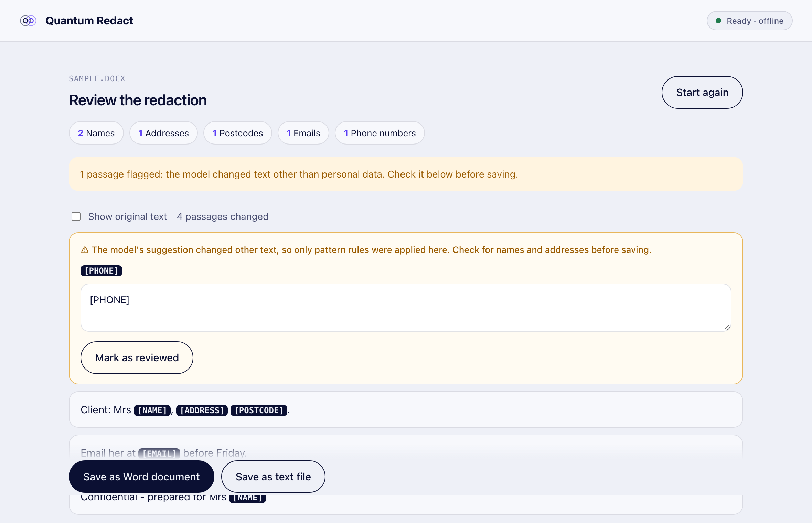Toggle the Show original text checkbox
This screenshot has width=812, height=523.
coord(76,216)
